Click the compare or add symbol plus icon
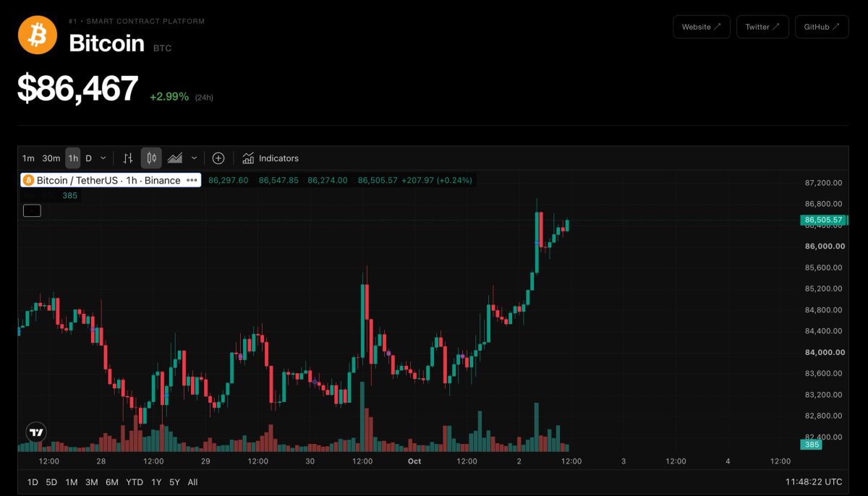Viewport: 868px width, 496px height. pyautogui.click(x=218, y=158)
